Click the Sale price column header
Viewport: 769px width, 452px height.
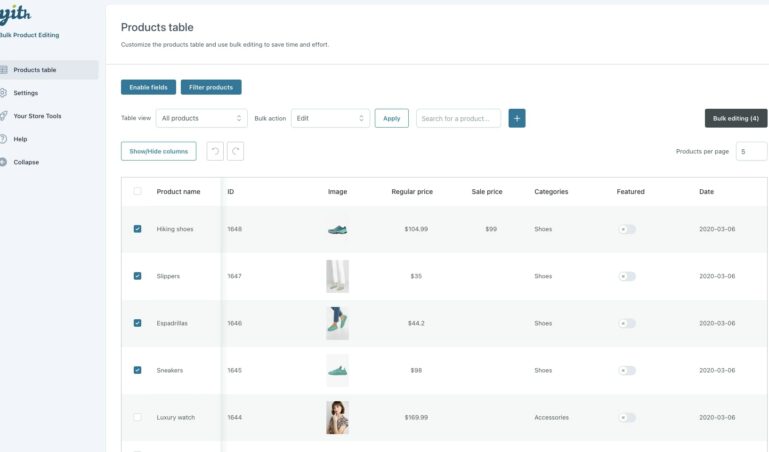click(x=487, y=191)
